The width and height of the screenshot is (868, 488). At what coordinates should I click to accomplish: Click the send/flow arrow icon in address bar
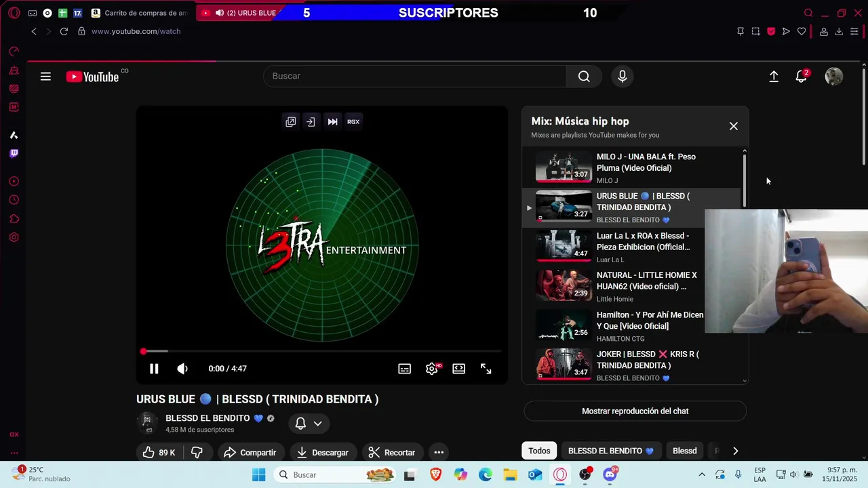[786, 31]
